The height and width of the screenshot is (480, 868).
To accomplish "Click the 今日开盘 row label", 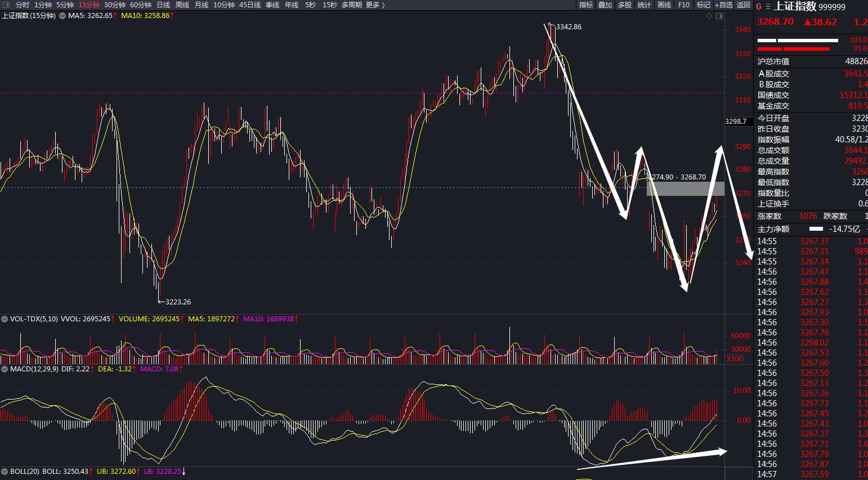I will pyautogui.click(x=773, y=118).
